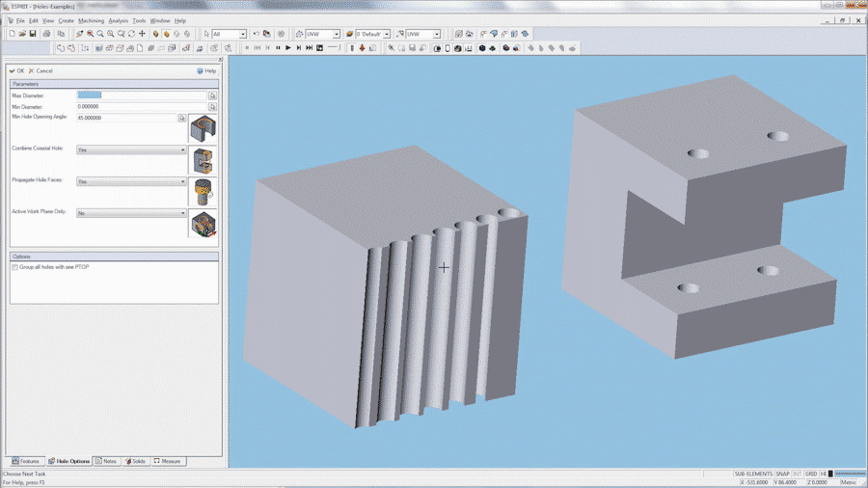Toggle SNAP mode in status bar

(x=782, y=474)
